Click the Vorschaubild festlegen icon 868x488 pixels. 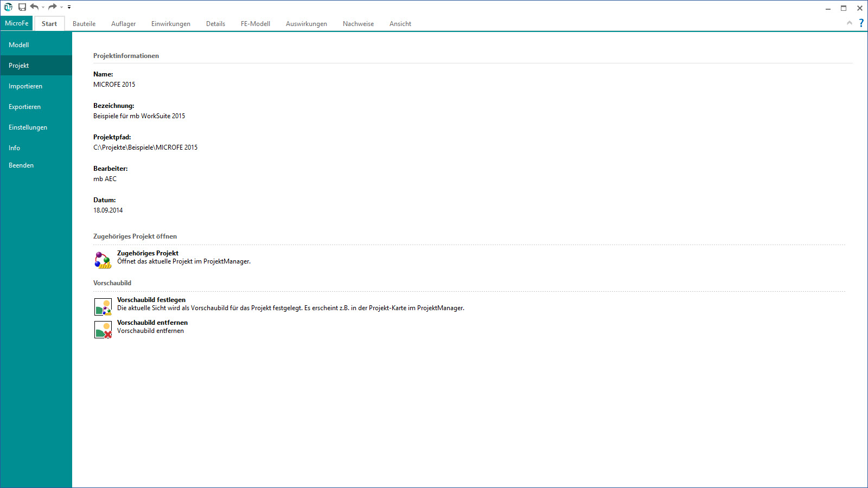click(103, 307)
